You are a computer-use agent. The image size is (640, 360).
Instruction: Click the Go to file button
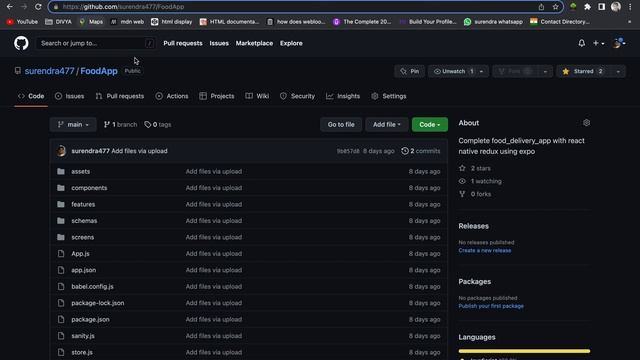pyautogui.click(x=341, y=124)
